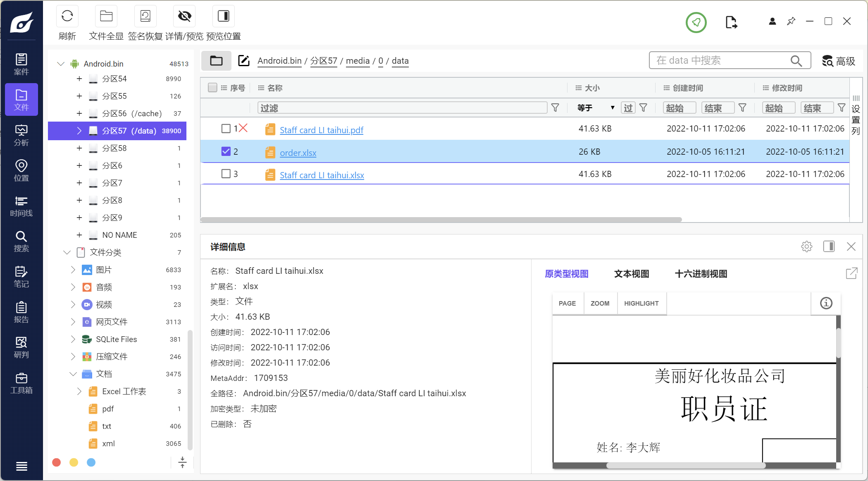Open the 搜索 search sidebar icon
The image size is (868, 481).
[21, 241]
